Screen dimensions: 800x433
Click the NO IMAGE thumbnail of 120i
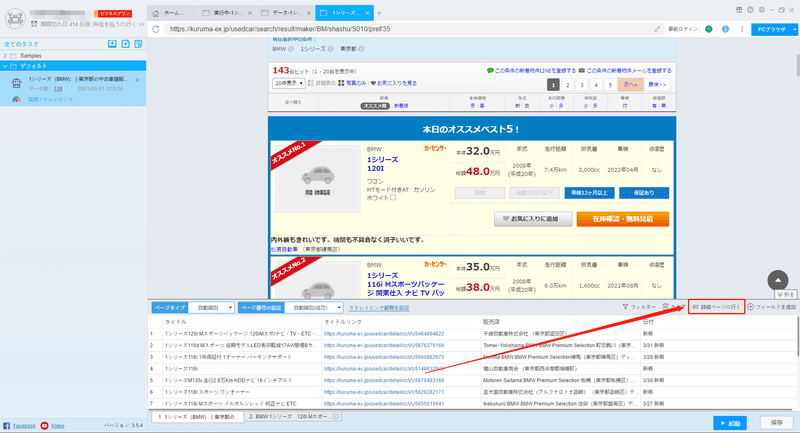[317, 179]
